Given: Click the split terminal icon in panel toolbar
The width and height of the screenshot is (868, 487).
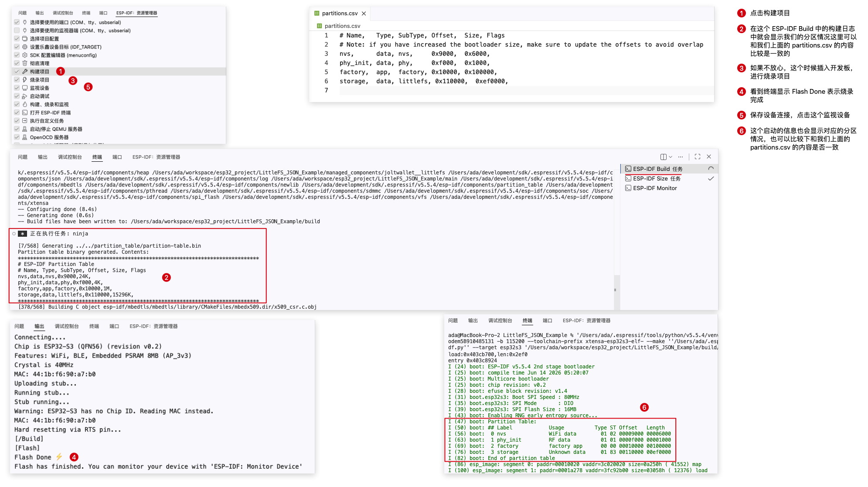Looking at the screenshot, I should point(663,157).
